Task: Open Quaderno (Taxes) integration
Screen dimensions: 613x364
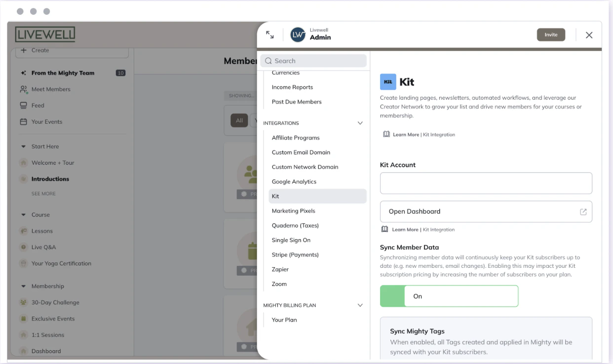Action: tap(295, 225)
